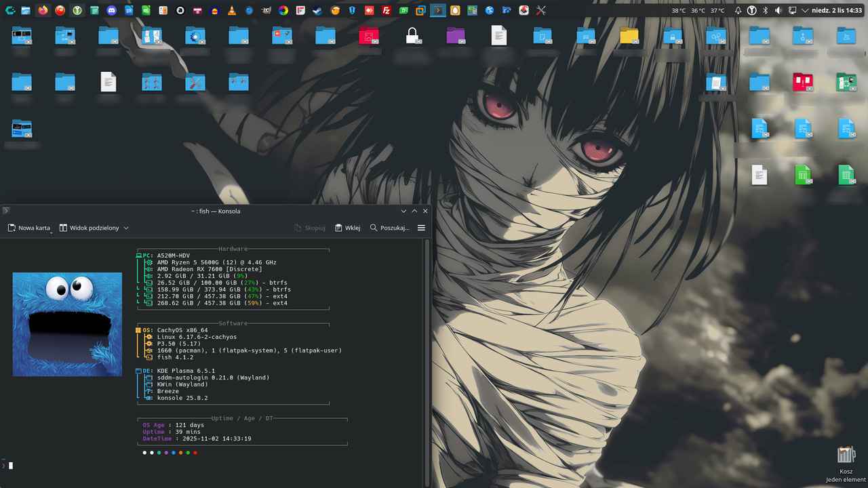This screenshot has width=868, height=488.
Task: Open GIMP from the top panel
Action: point(267,11)
